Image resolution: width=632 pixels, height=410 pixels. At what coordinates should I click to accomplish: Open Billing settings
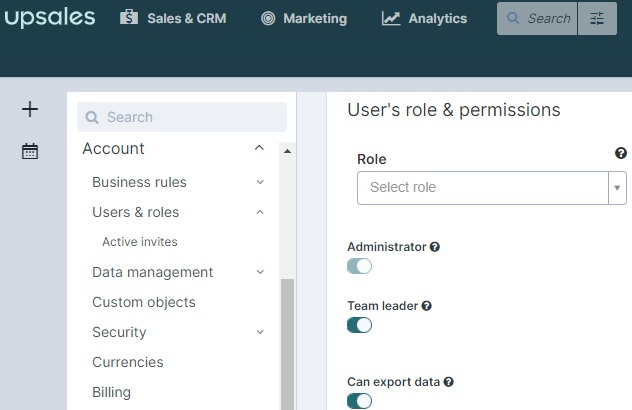point(111,392)
